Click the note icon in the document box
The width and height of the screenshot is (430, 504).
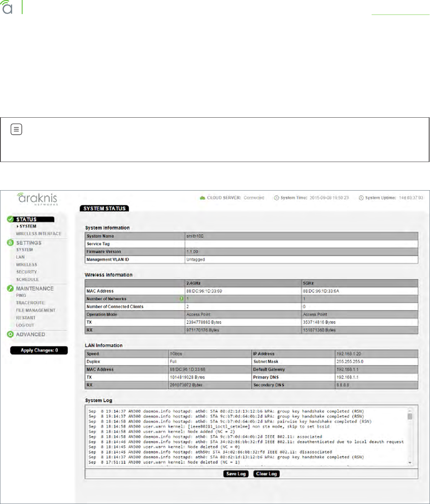(x=16, y=129)
